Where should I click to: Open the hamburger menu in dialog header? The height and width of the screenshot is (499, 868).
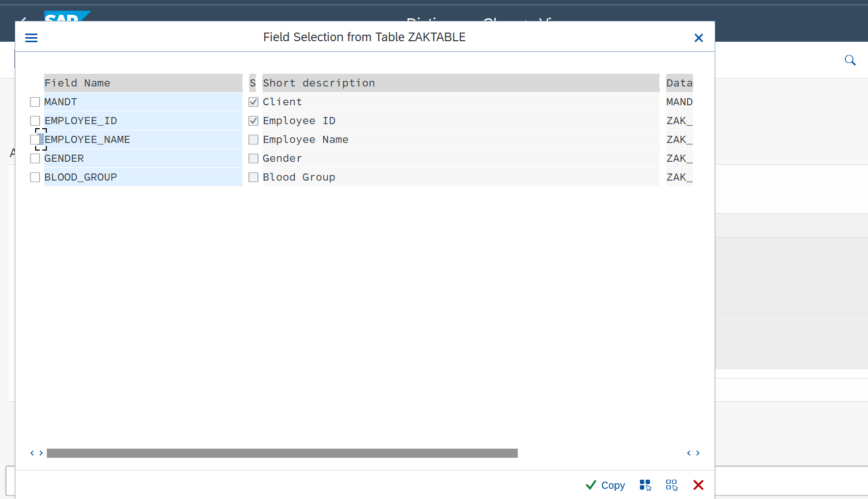[x=31, y=38]
